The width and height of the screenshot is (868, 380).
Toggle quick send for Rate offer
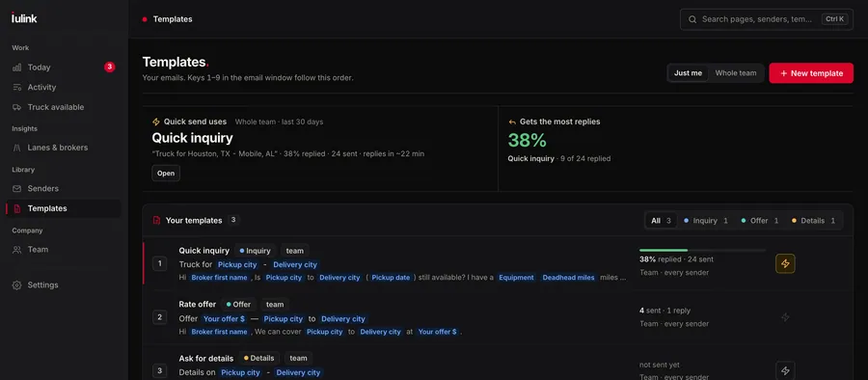pyautogui.click(x=785, y=317)
